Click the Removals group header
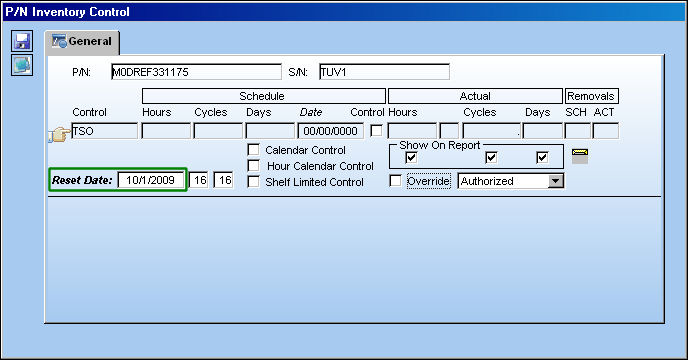 [x=591, y=96]
